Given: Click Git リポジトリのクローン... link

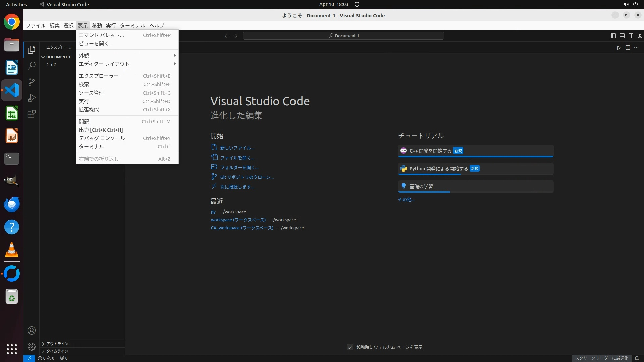Looking at the screenshot, I should tap(247, 177).
